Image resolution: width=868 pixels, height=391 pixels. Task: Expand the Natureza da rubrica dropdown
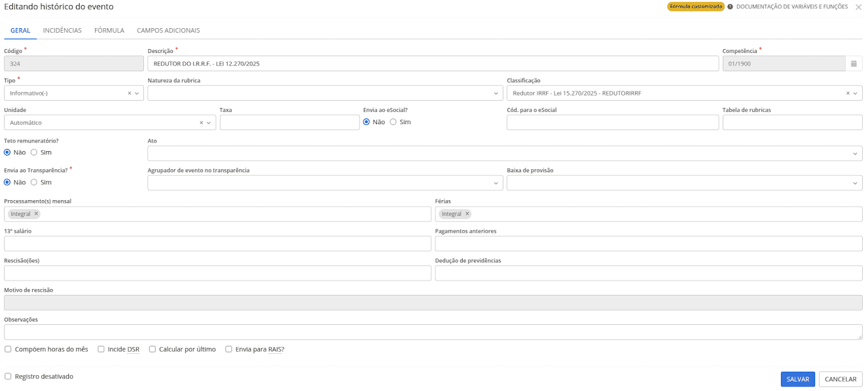(496, 93)
